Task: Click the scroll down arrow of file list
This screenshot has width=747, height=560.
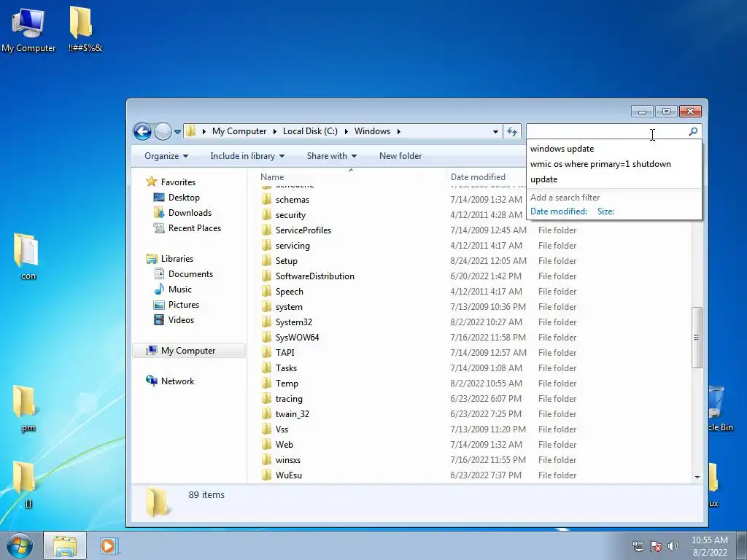Action: [x=697, y=477]
